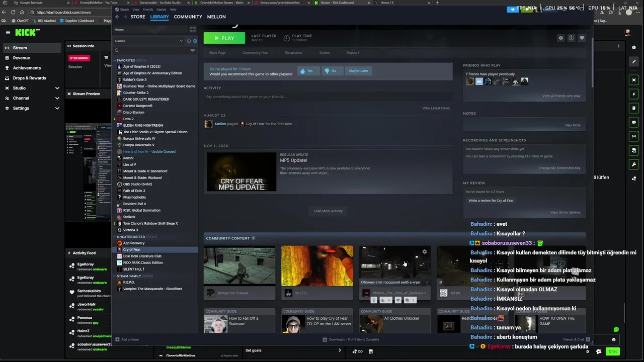The image size is (644, 362).
Task: Click Write a review for Cry of Fear
Action: pos(491,201)
